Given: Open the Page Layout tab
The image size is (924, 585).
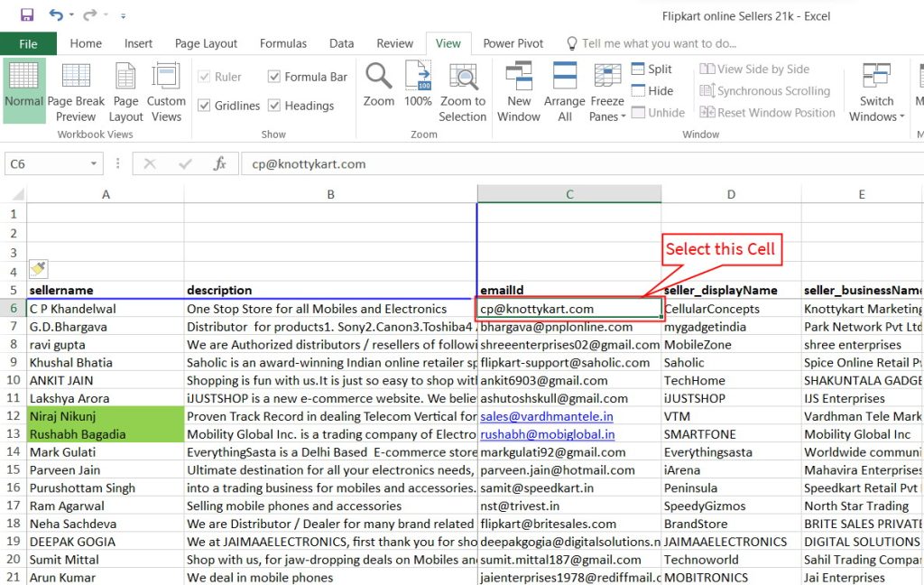Looking at the screenshot, I should [207, 43].
